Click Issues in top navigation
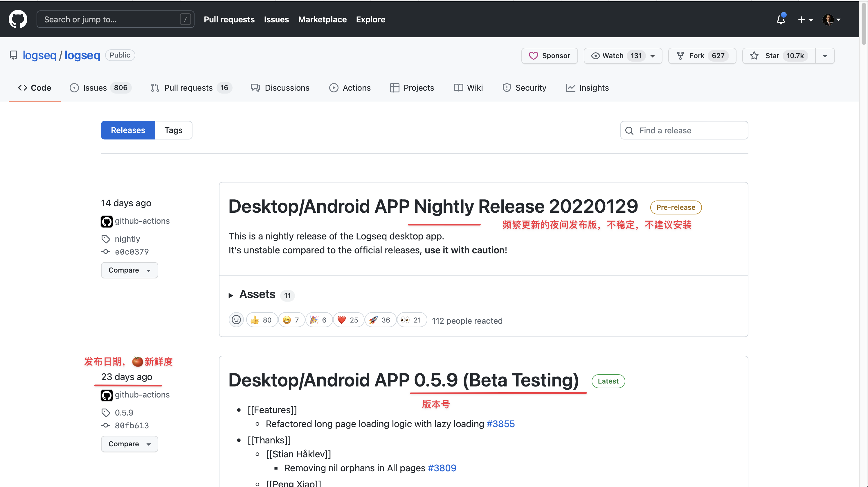Viewport: 868px width, 487px height. click(276, 19)
